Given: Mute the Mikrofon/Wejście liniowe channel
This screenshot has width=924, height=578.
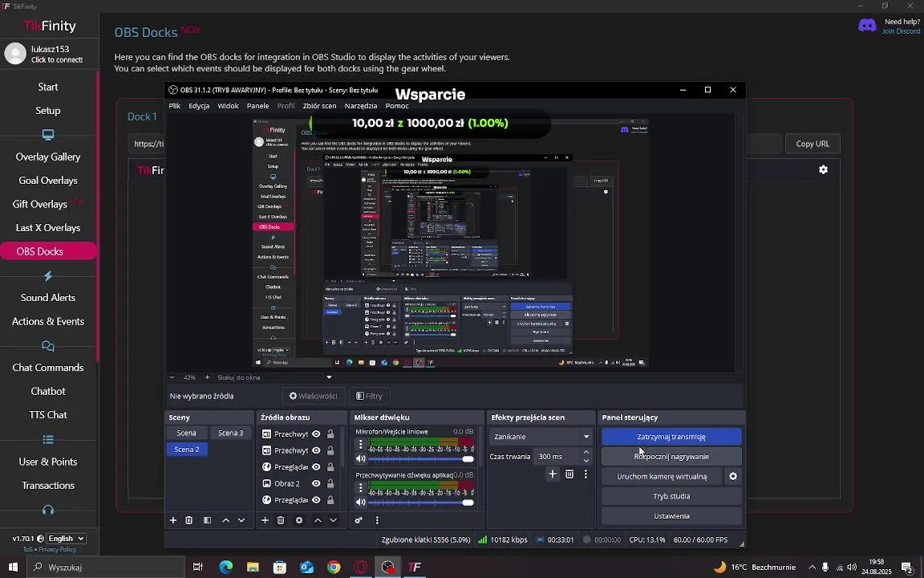Looking at the screenshot, I should click(361, 459).
